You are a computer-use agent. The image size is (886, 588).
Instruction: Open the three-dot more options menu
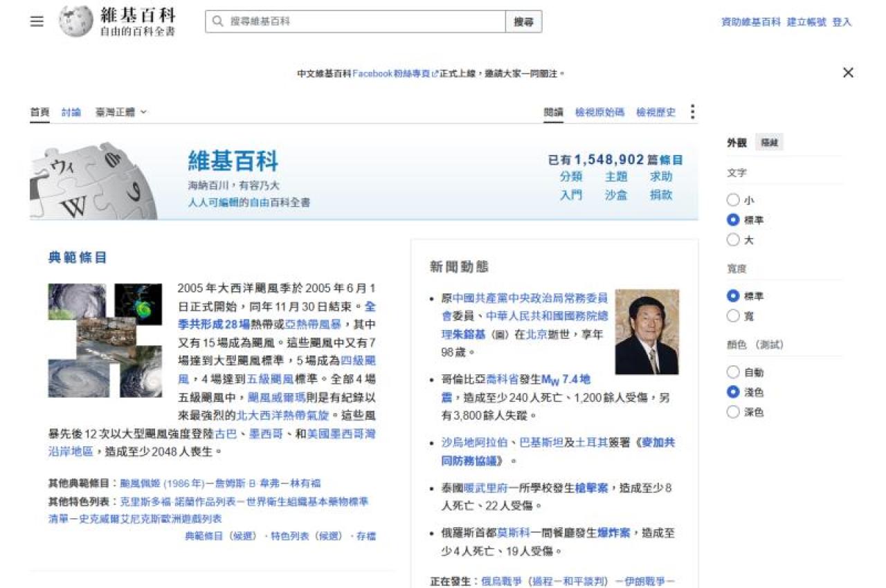(692, 112)
